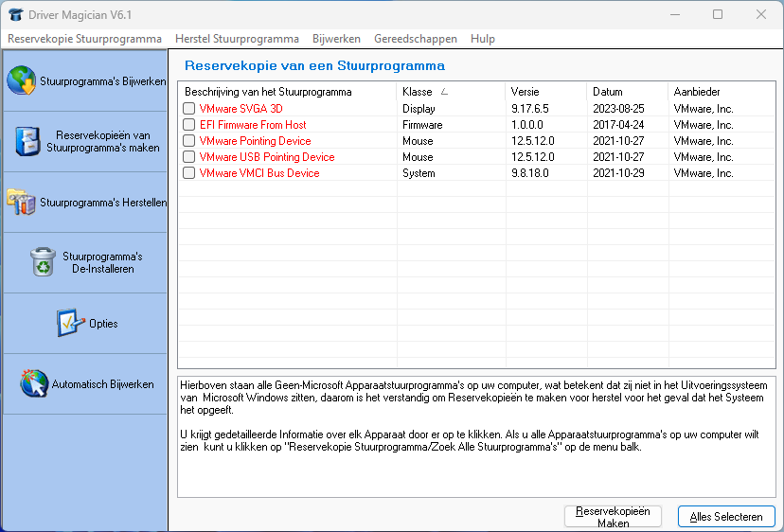Click the System class cell
784x532 pixels.
coord(419,172)
